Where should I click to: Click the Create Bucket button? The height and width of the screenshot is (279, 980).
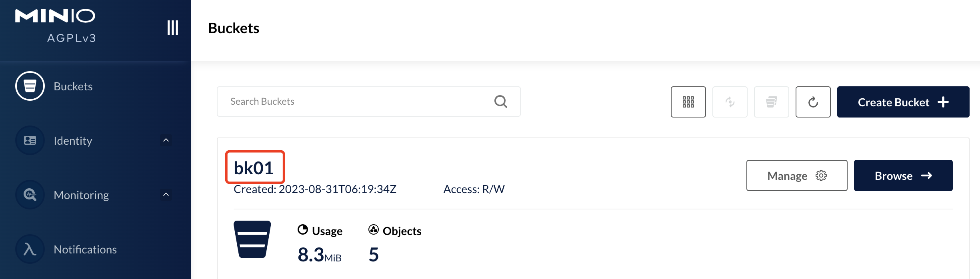coord(903,102)
